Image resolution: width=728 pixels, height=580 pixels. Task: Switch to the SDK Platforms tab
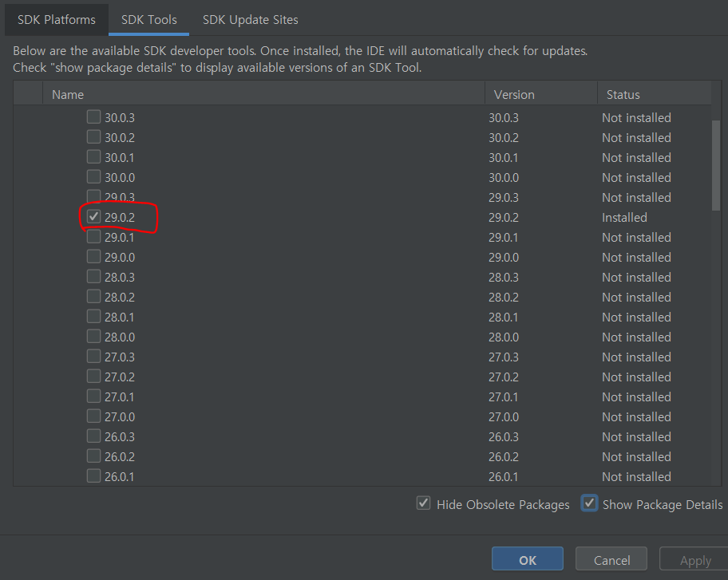(x=57, y=20)
